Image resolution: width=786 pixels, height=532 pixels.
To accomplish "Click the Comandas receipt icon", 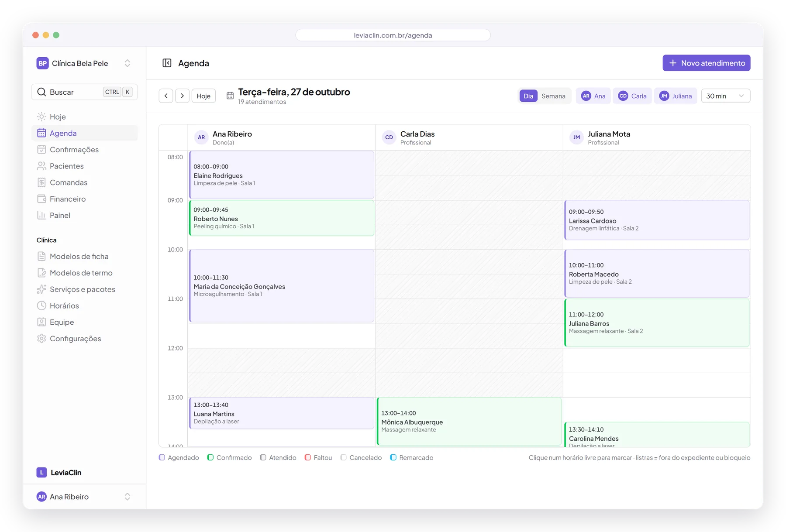I will point(41,182).
